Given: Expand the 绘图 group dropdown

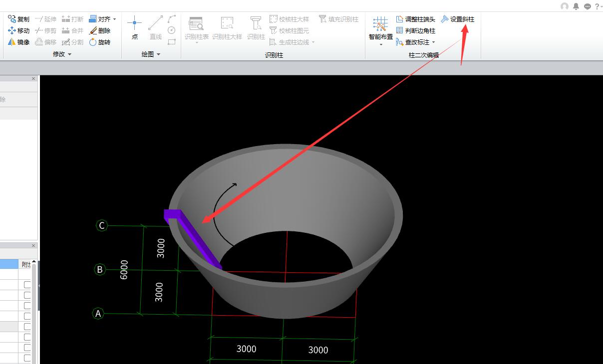Looking at the screenshot, I should click(158, 54).
